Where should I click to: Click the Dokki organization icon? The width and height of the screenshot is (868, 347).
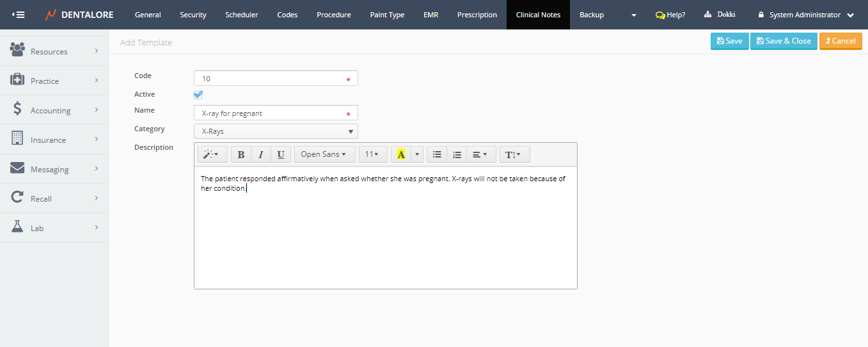[708, 14]
